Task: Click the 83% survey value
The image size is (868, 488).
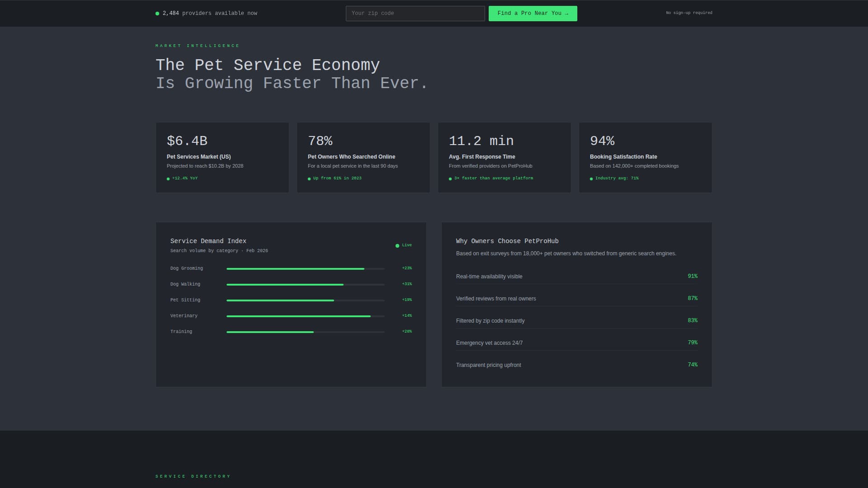Action: pos(693,320)
